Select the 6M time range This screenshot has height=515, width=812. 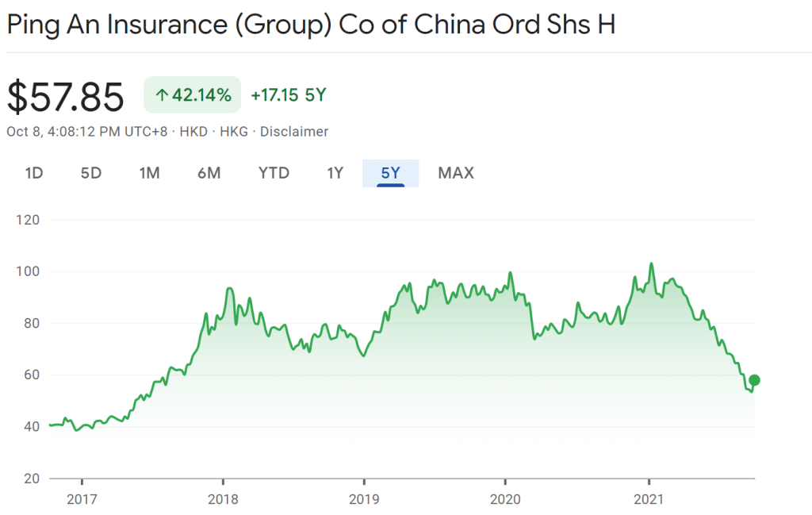tap(209, 172)
